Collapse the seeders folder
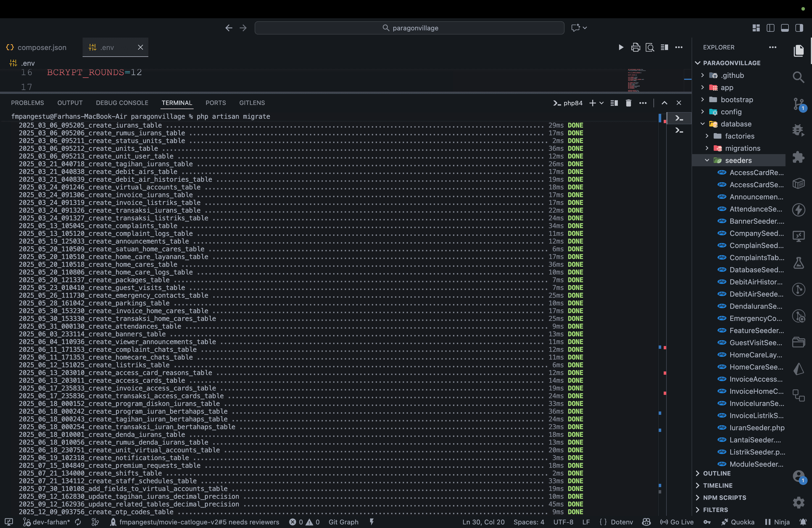Screen dimensions: 812x528 tap(738, 160)
